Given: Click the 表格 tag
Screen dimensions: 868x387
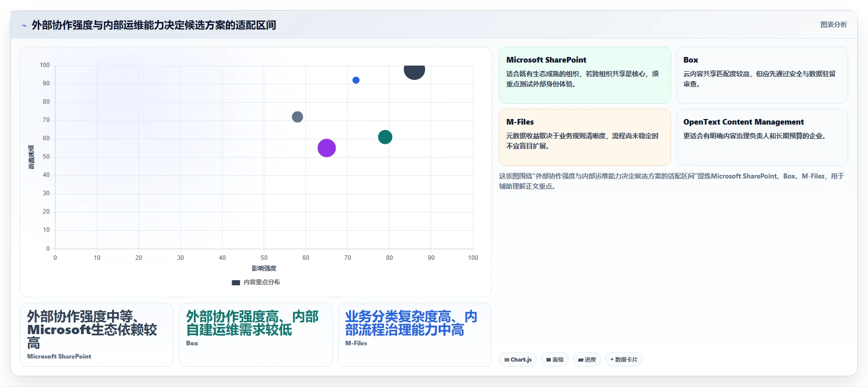Looking at the screenshot, I should click(554, 360).
